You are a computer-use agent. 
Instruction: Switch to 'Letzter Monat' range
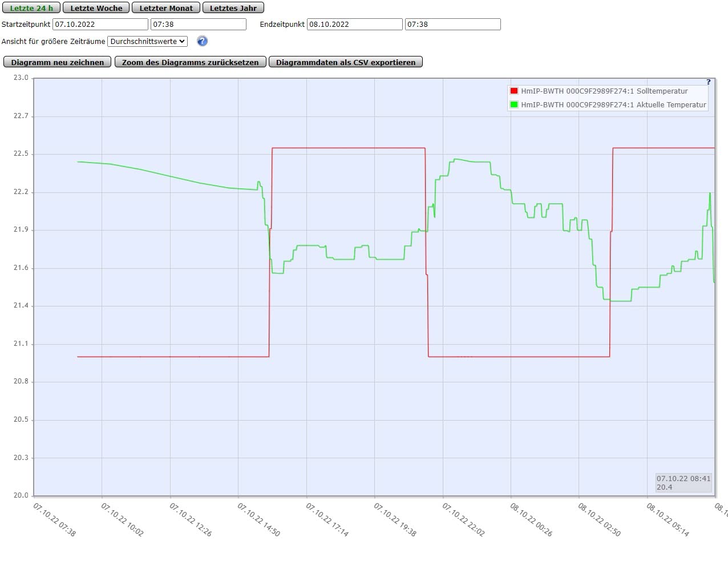pos(166,8)
